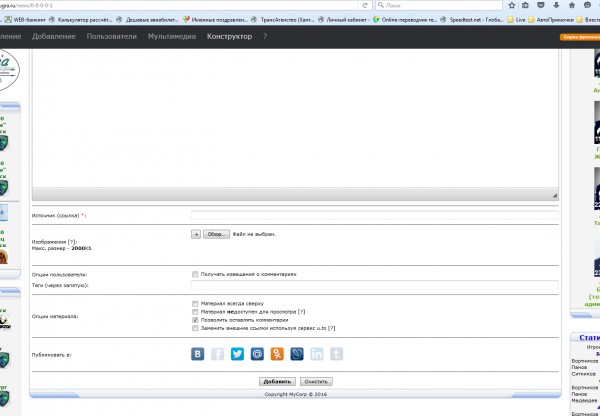Open the Калькулятор рассчёт bookmark

(x=81, y=20)
